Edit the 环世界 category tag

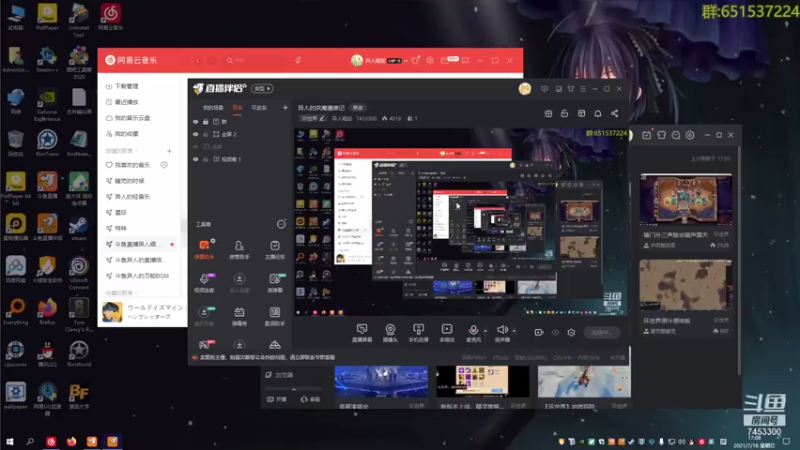pos(313,118)
